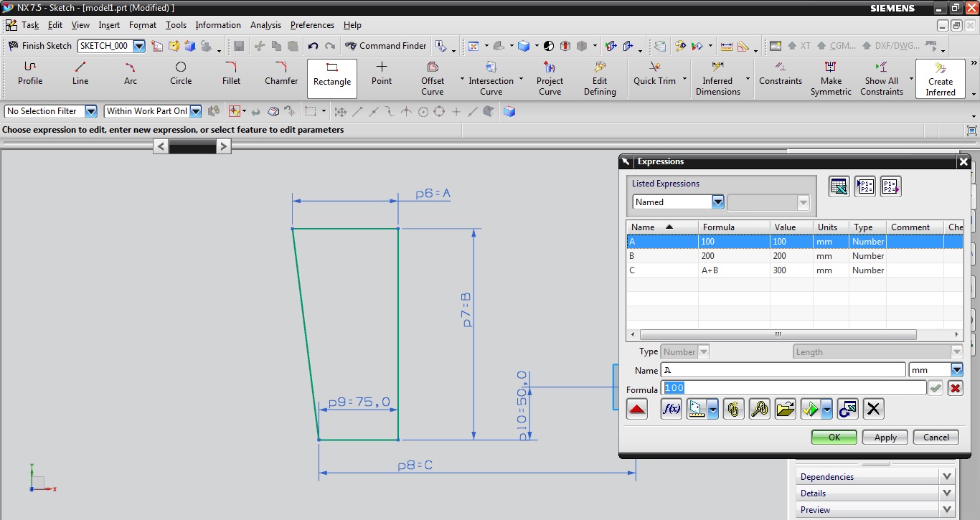Image resolution: width=980 pixels, height=520 pixels.
Task: Click the expressions list horizontal scrollbar
Action: coord(778,335)
